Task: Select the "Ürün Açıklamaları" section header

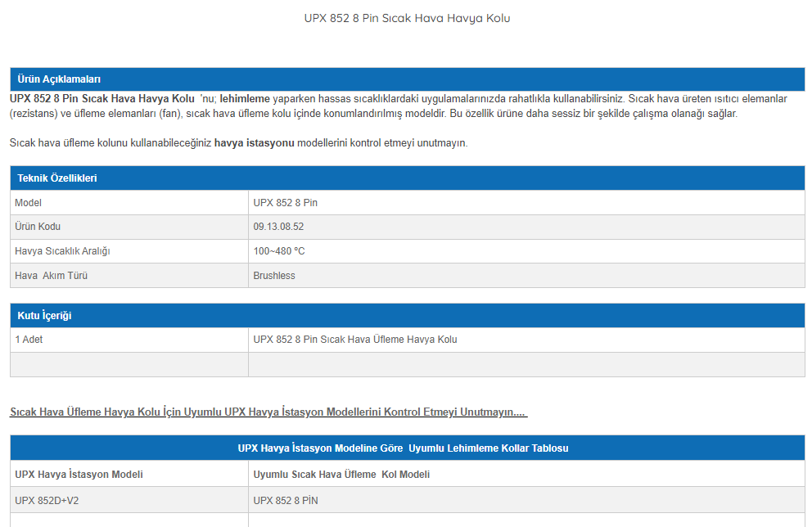Action: (x=407, y=79)
